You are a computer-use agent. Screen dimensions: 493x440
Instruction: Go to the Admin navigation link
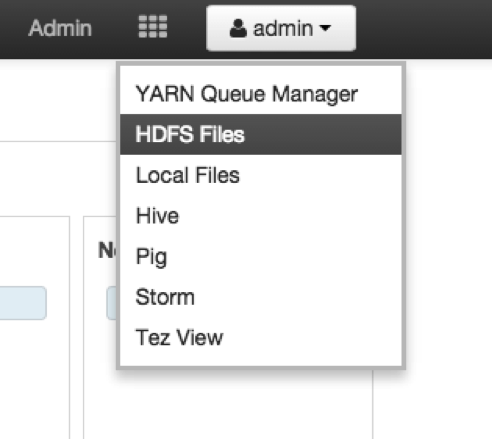coord(60,28)
